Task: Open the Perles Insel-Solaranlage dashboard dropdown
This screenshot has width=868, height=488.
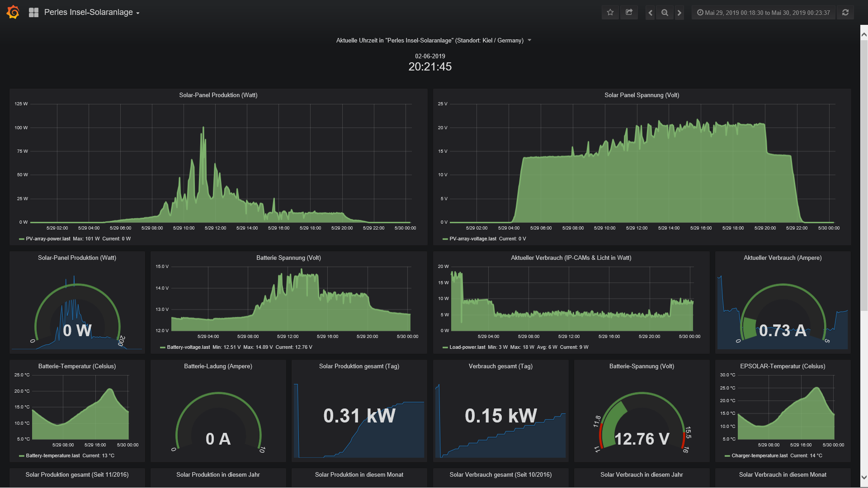Action: point(92,13)
